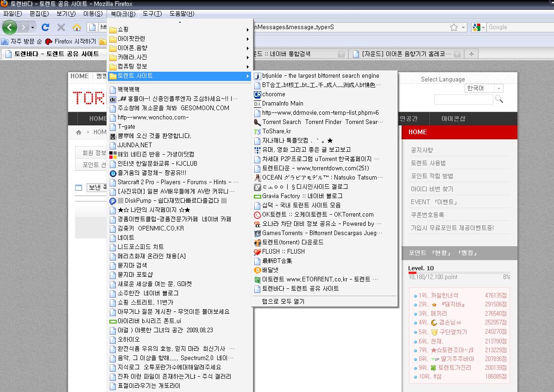Open the T-gate bookmark
This screenshot has width=554, height=392.
tap(179, 127)
